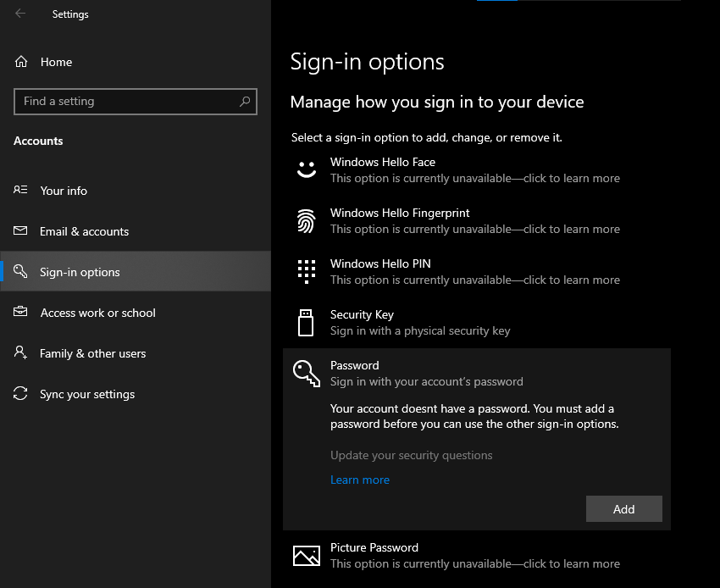720x588 pixels.
Task: Open Email & accounts settings
Action: tap(84, 231)
